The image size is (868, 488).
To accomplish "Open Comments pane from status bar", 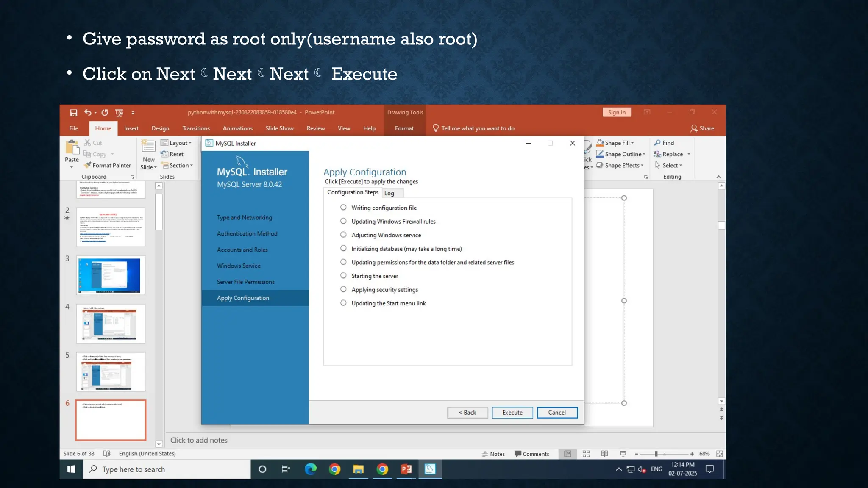I will coord(531,454).
